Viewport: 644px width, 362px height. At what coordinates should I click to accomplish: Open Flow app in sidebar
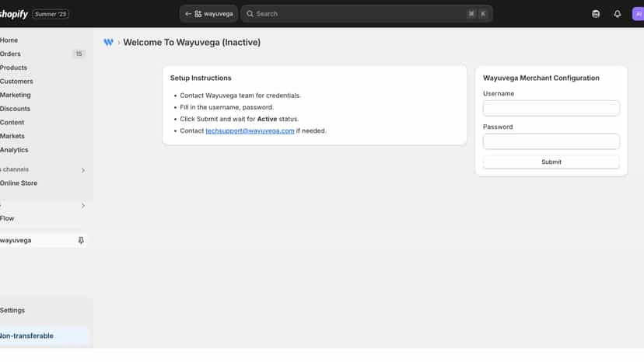[x=7, y=218]
